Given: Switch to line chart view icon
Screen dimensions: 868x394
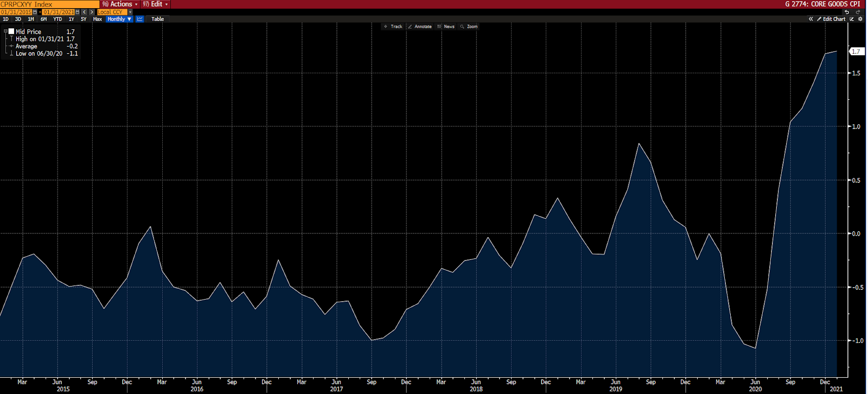Looking at the screenshot, I should (139, 19).
